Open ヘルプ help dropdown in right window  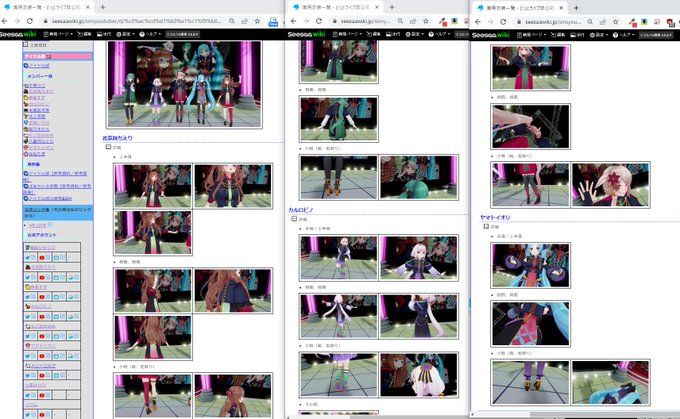coord(624,35)
